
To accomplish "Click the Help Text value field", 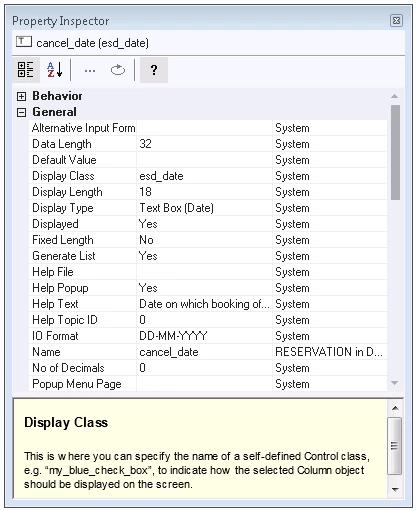I will (204, 304).
